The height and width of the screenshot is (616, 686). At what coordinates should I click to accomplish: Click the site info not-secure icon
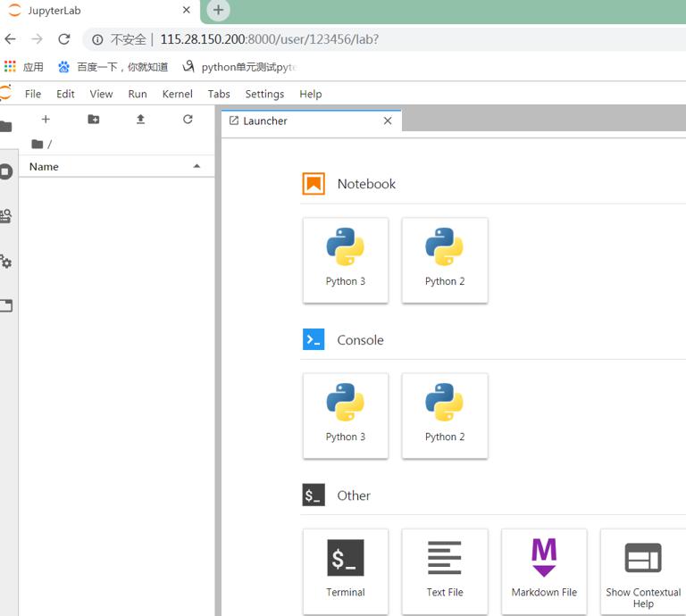pyautogui.click(x=97, y=40)
